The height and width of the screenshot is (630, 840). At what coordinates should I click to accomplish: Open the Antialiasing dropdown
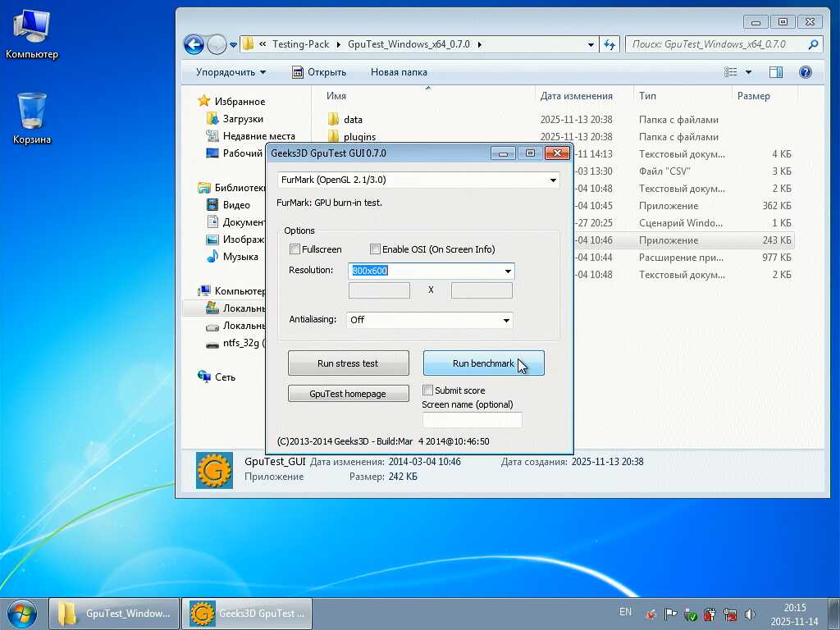[506, 320]
